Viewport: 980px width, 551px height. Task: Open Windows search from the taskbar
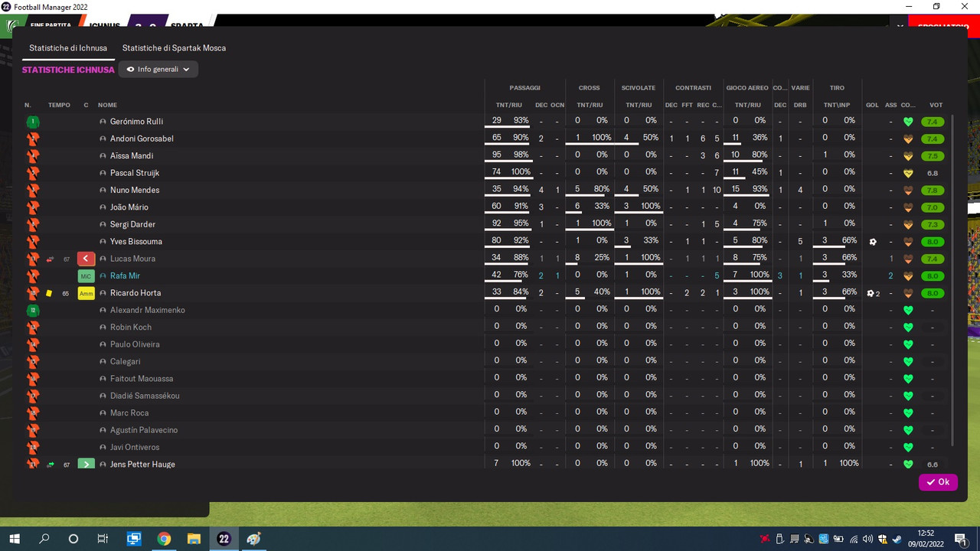44,539
